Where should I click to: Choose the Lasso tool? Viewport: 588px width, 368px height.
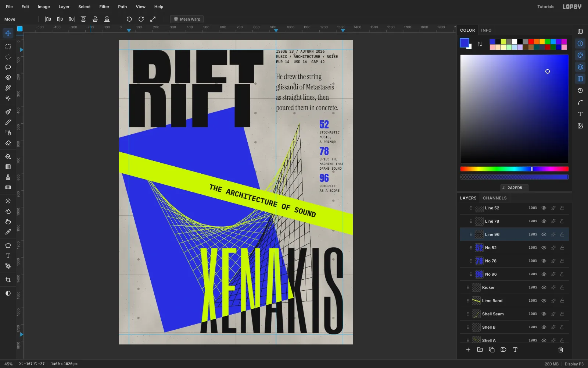pyautogui.click(x=8, y=67)
